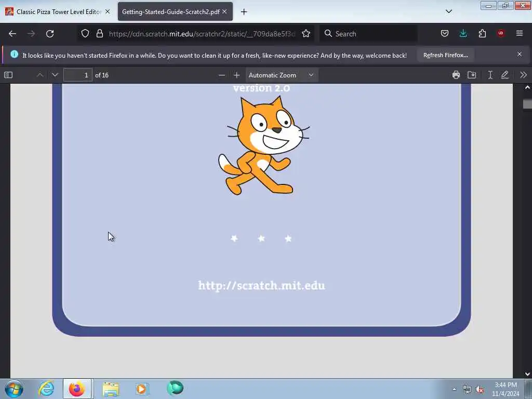Save page to Pocket
532x399 pixels.
click(x=445, y=33)
